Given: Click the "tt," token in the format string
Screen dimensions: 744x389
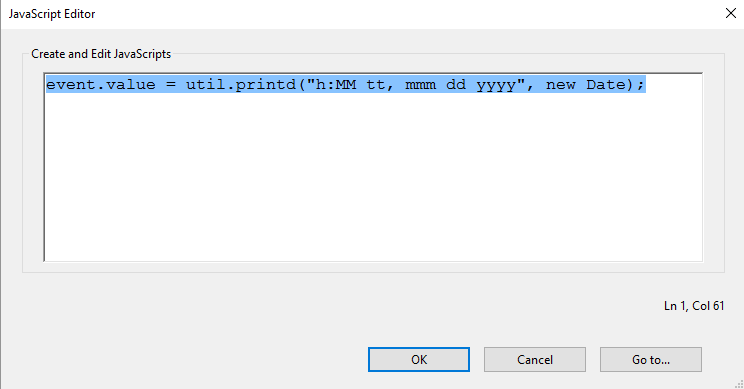Looking at the screenshot, I should pyautogui.click(x=380, y=85).
